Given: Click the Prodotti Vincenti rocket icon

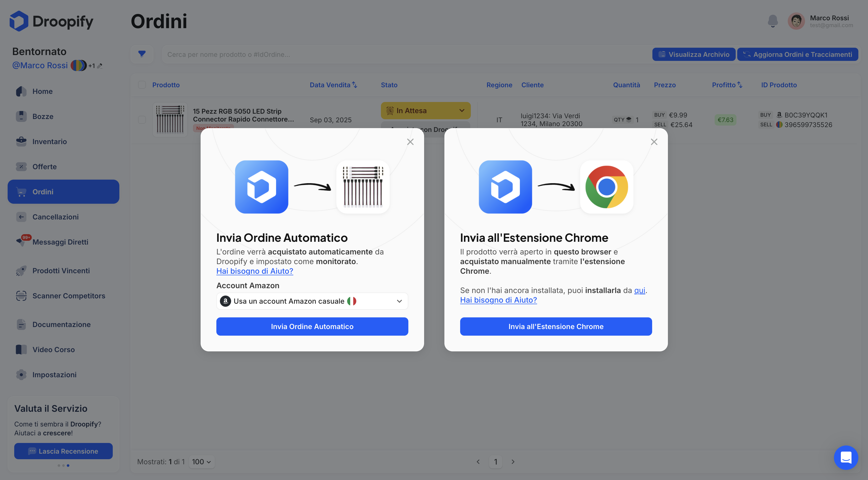Looking at the screenshot, I should 21,271.
